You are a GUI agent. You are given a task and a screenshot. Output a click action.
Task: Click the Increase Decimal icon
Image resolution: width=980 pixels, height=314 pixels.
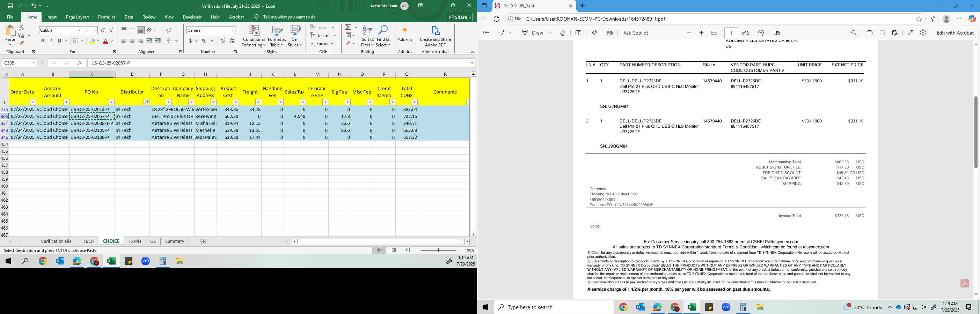[x=223, y=41]
